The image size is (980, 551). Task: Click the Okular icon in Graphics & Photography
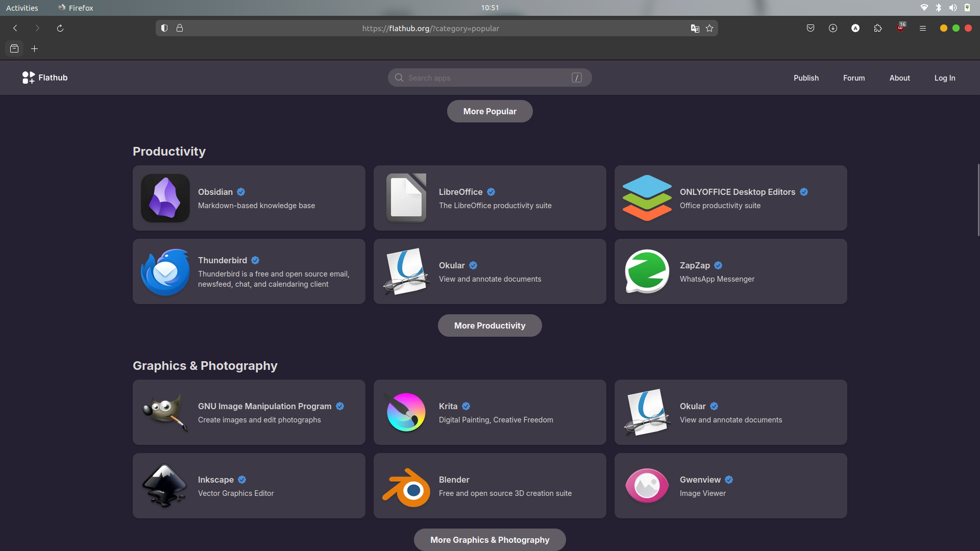[x=647, y=412]
